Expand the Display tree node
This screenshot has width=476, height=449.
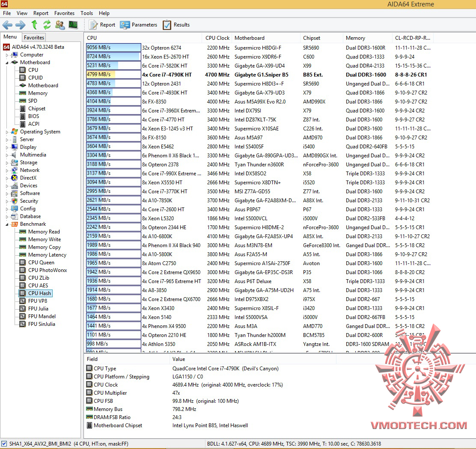(x=7, y=148)
